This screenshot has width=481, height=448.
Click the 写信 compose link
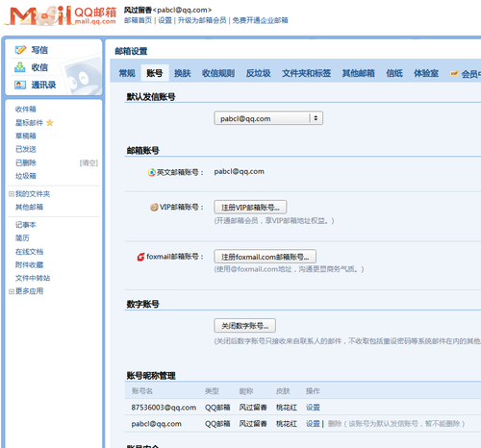pos(39,50)
